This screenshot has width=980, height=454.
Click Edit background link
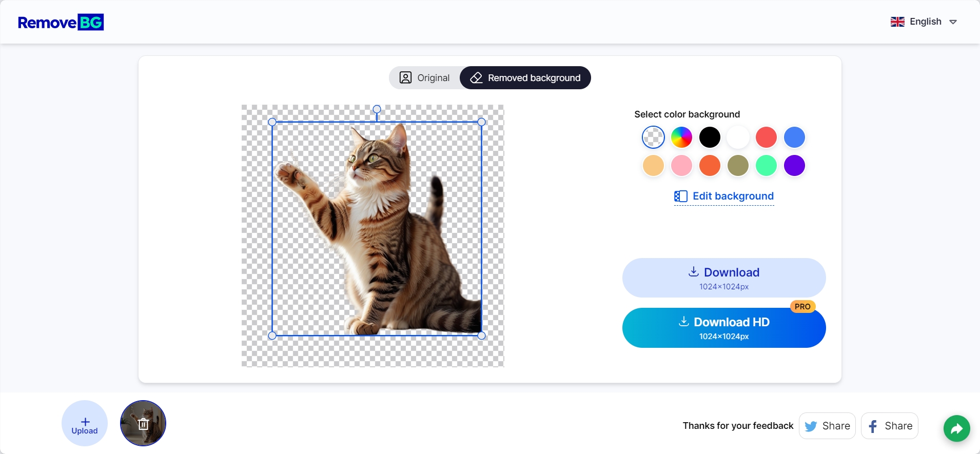tap(724, 196)
